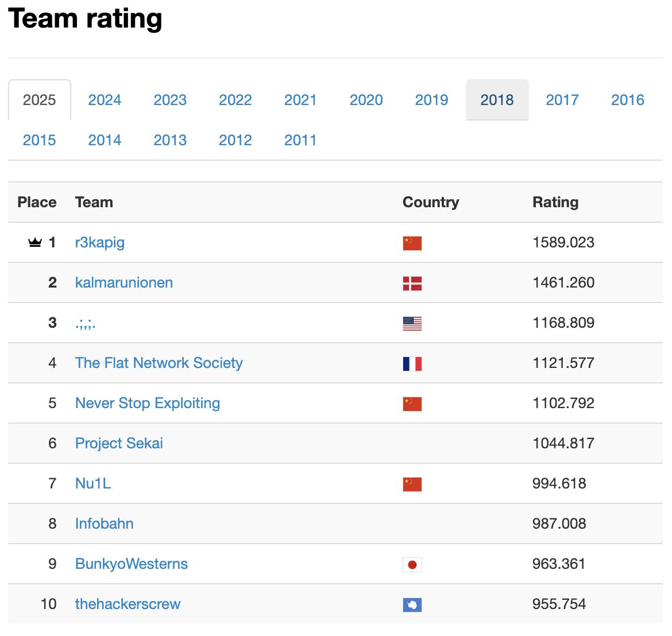Switch to the 2022 tab
This screenshot has width=672, height=636.
235,100
